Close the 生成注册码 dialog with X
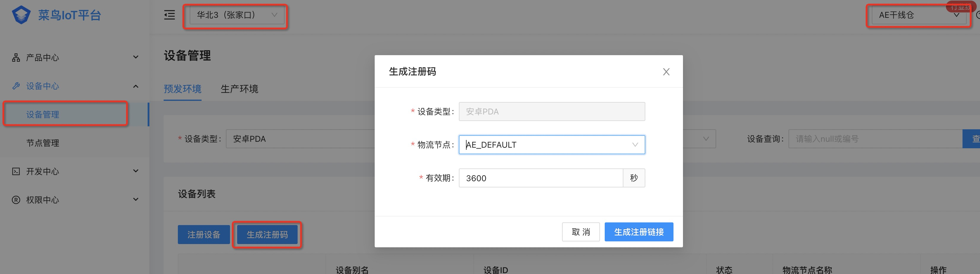 click(666, 71)
